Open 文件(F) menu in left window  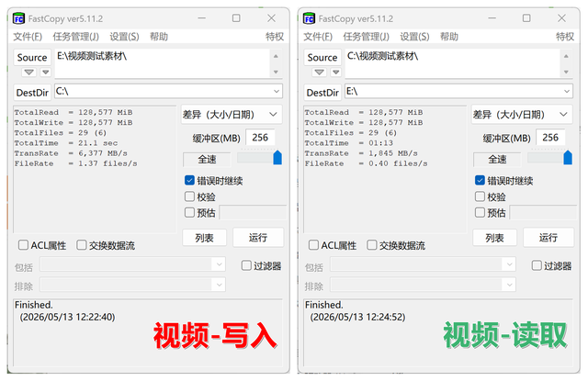coord(28,37)
